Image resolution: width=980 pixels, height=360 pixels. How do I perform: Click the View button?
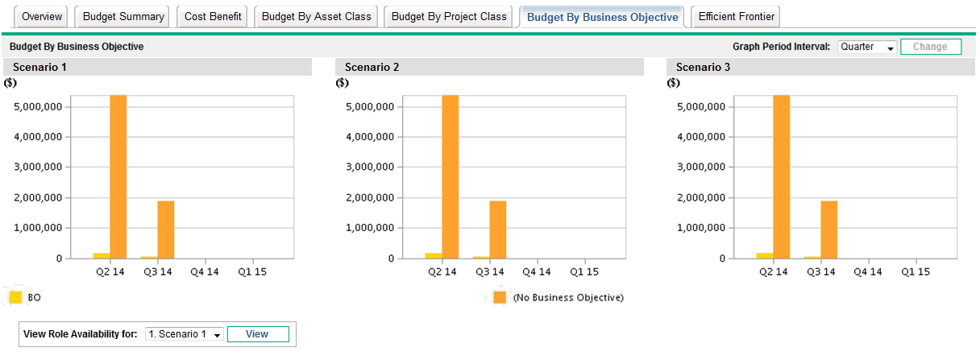pos(256,334)
